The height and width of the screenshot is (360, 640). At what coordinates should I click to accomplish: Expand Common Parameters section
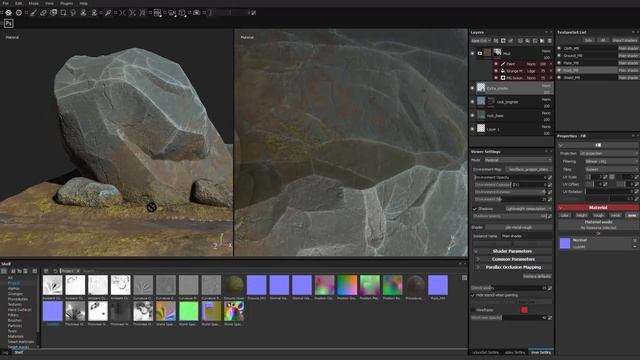click(513, 259)
